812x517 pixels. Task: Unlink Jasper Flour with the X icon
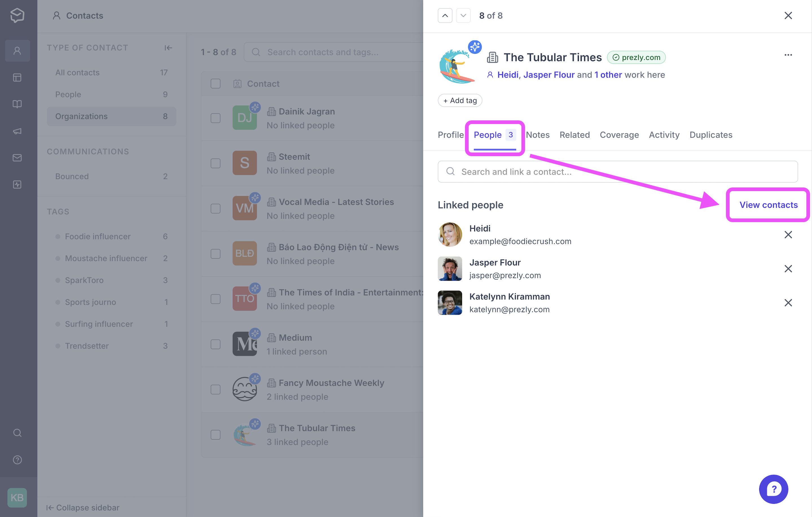click(788, 269)
